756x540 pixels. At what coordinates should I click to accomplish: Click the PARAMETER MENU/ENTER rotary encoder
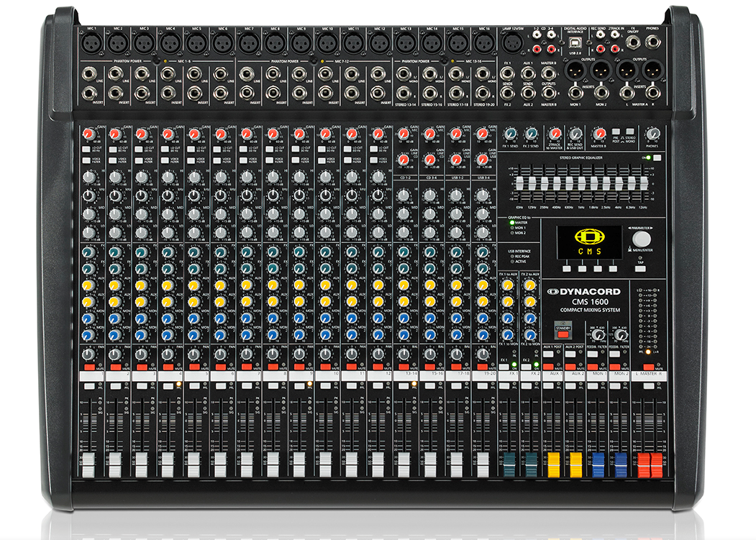click(x=642, y=239)
